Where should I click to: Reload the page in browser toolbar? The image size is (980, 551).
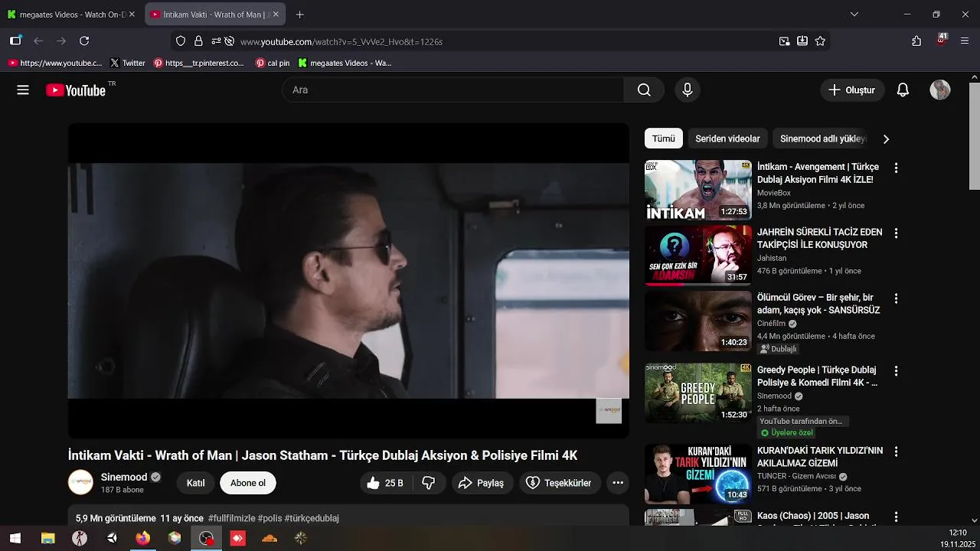[x=84, y=41]
